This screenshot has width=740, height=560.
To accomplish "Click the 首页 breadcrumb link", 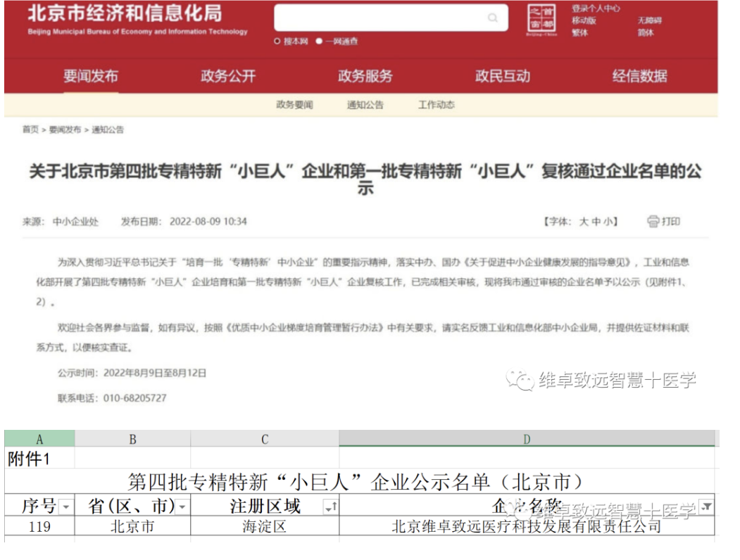I will click(30, 129).
